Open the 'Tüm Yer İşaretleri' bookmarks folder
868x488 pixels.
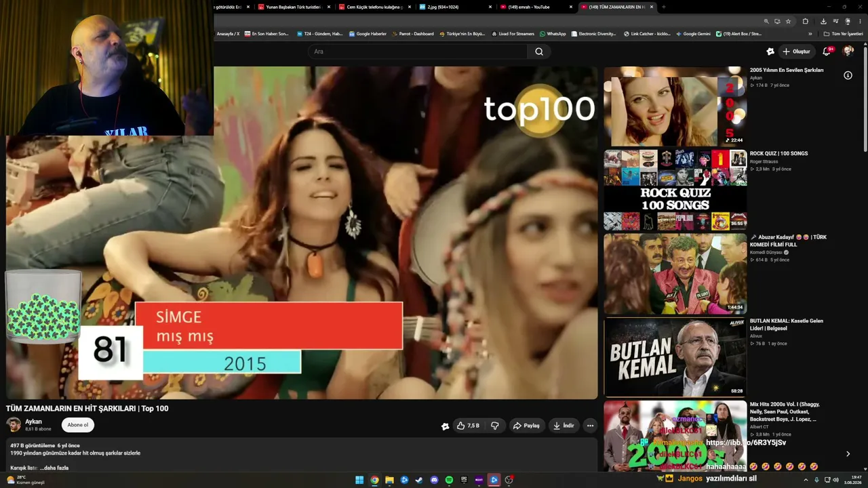(844, 34)
